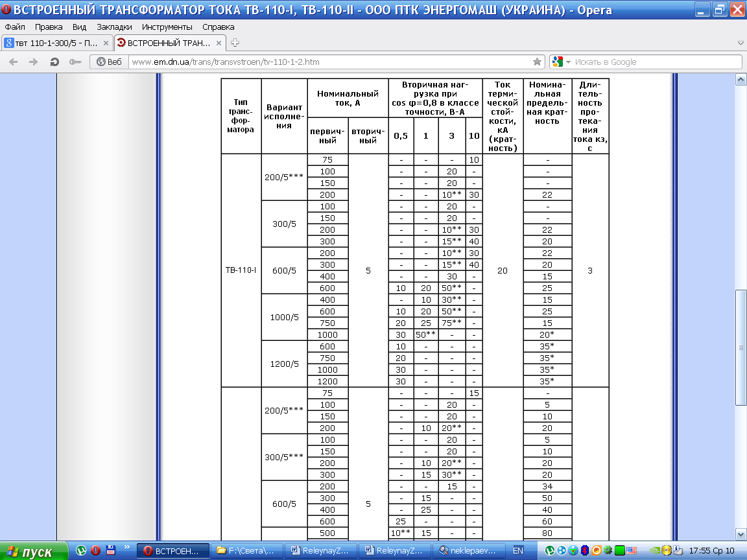Click the address bar URL field
Image resolution: width=747 pixels, height=560 pixels.
pos(331,62)
